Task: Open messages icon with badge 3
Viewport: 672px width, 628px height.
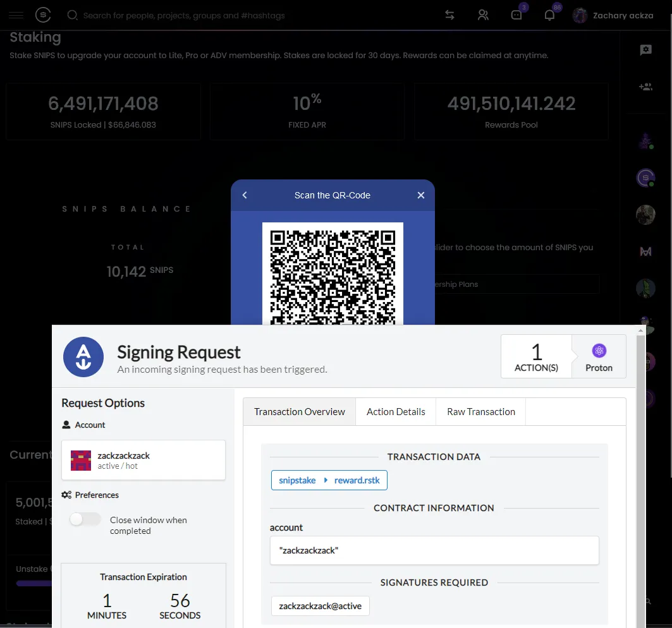Action: (x=516, y=15)
